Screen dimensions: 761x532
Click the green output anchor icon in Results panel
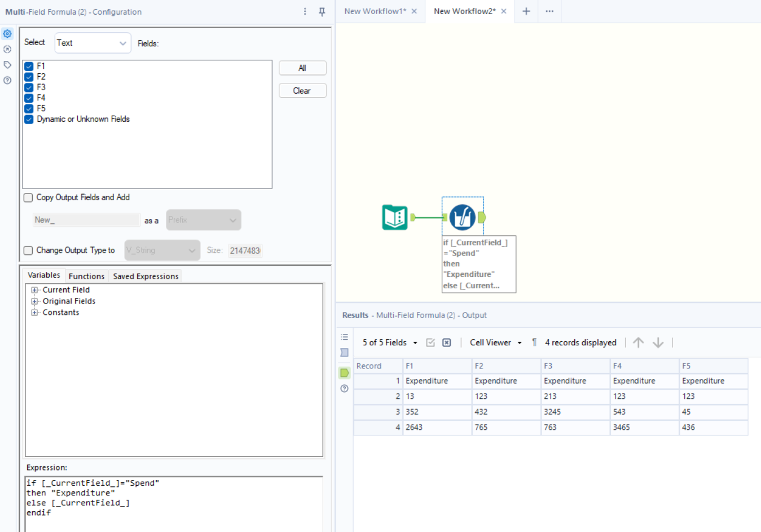click(344, 373)
